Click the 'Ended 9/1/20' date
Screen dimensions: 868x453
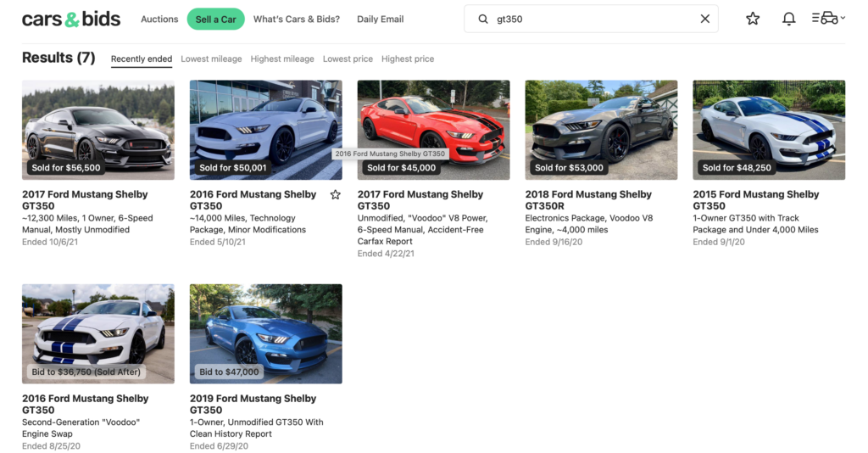coord(719,242)
